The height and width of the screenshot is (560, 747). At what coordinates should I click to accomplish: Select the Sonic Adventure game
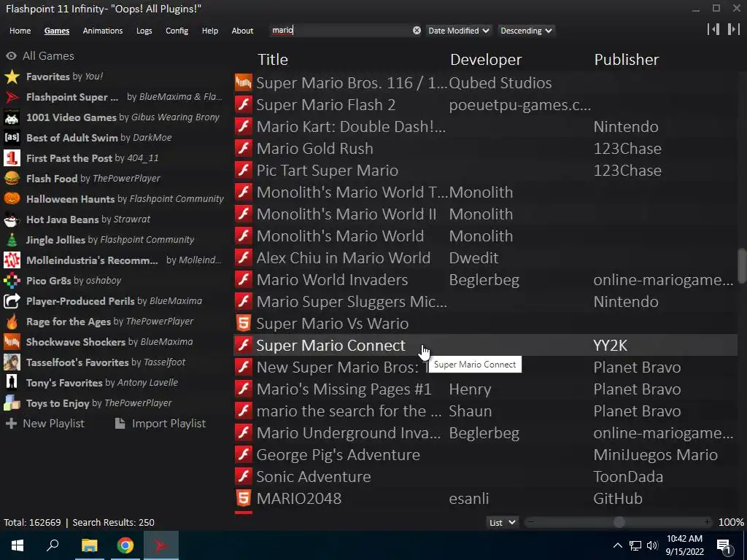485,477
